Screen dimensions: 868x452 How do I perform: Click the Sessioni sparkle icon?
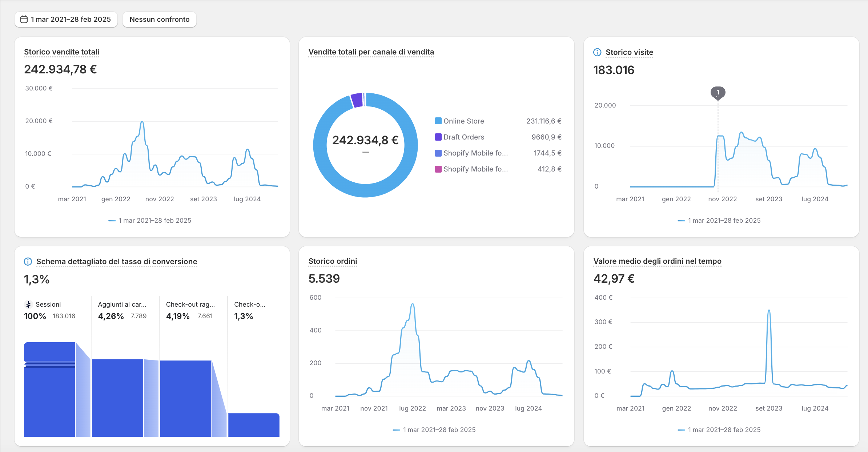coord(28,304)
